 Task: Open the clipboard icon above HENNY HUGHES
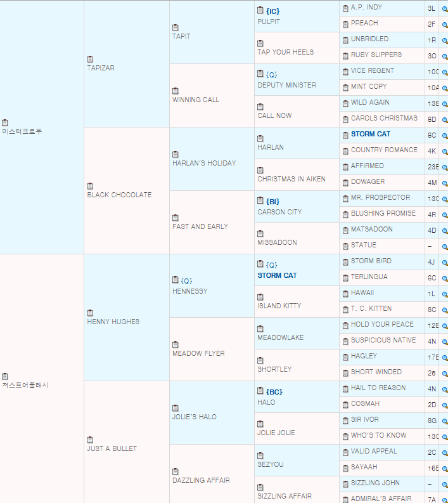(90, 313)
